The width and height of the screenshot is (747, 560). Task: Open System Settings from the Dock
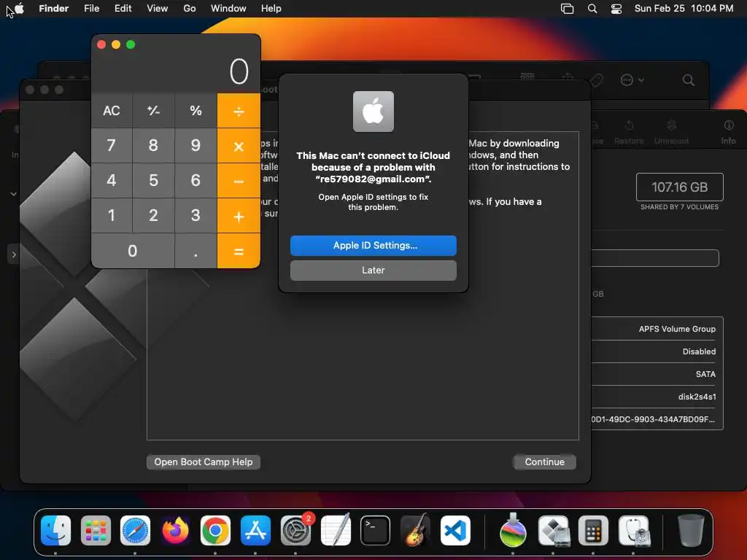tap(295, 531)
